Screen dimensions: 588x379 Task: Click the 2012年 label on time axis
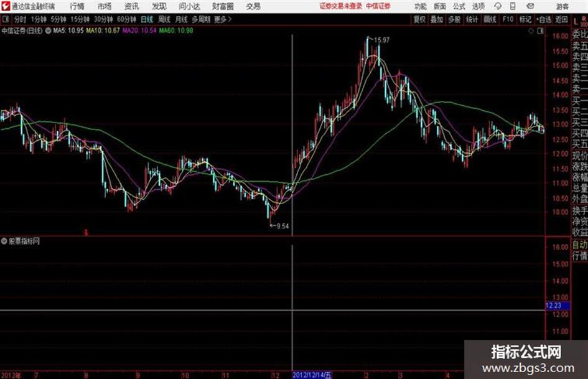[11, 375]
